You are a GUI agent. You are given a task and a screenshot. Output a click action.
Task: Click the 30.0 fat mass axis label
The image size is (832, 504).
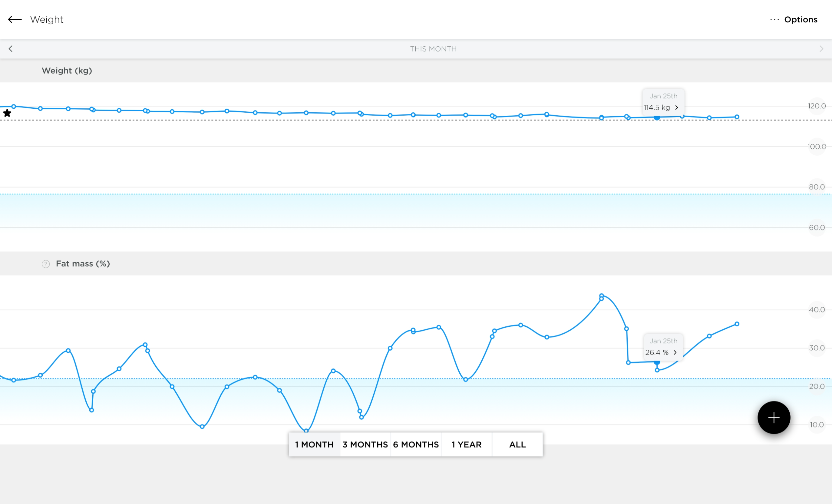point(817,348)
